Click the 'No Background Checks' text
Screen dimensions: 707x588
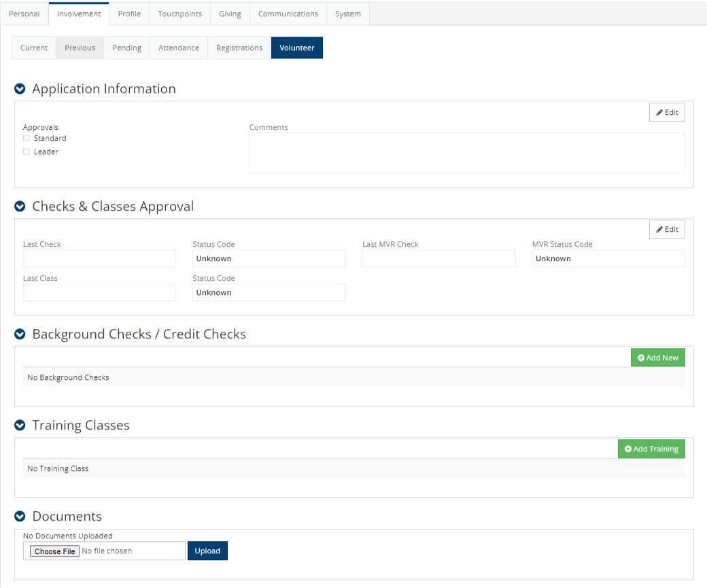(x=68, y=377)
